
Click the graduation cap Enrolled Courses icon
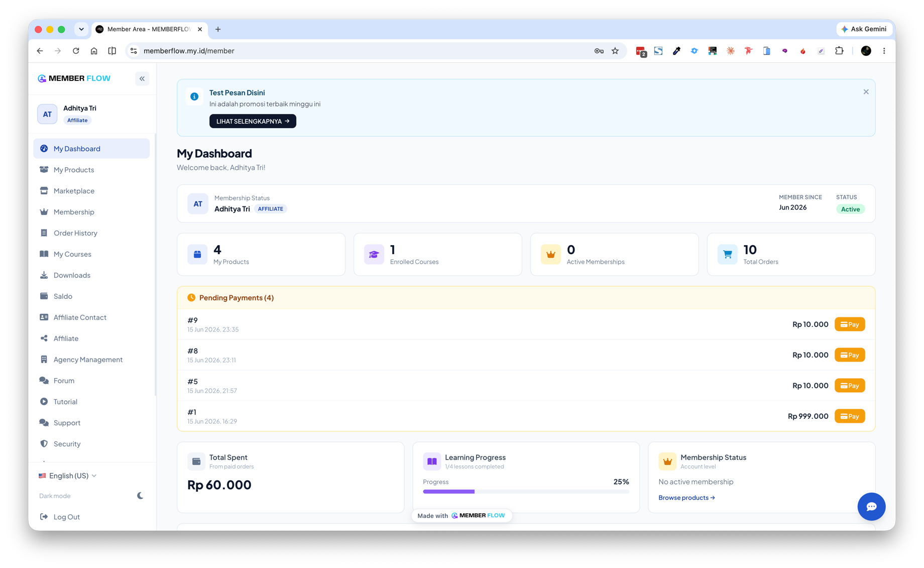point(374,254)
